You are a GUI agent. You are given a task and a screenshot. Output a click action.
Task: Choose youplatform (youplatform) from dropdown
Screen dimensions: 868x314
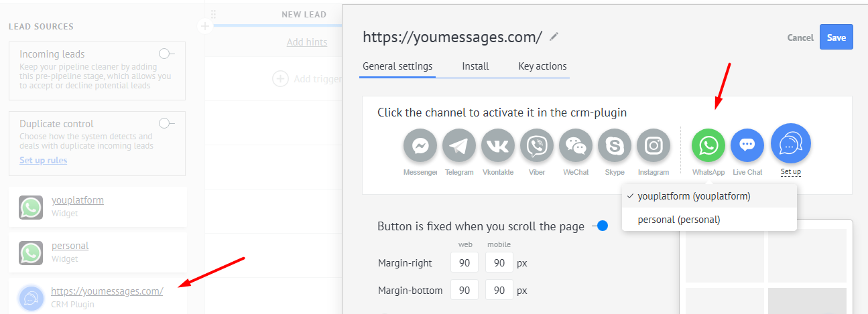(x=694, y=196)
